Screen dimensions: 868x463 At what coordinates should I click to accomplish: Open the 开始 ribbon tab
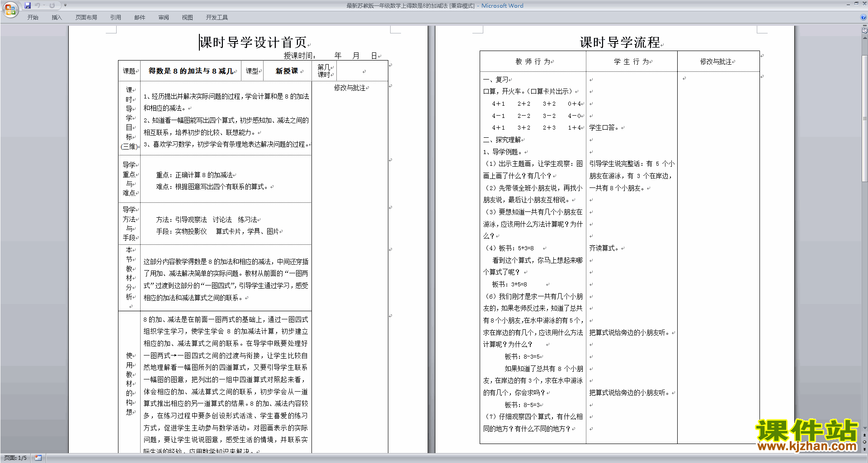pos(33,18)
